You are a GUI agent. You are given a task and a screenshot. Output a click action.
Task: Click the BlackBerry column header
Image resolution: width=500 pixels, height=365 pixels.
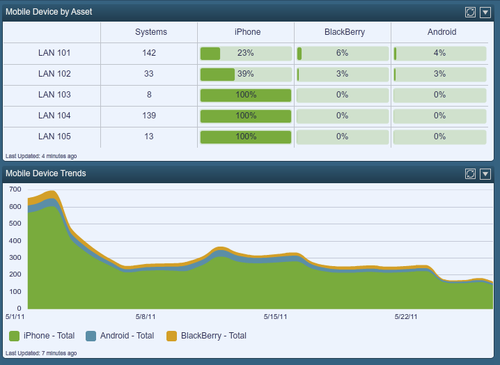345,32
